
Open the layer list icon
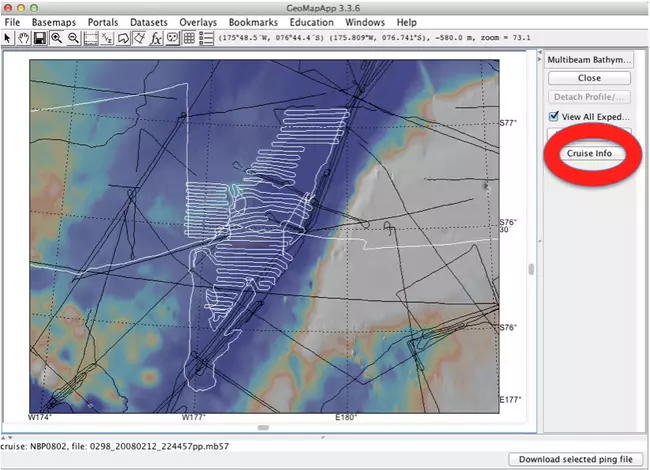(205, 37)
